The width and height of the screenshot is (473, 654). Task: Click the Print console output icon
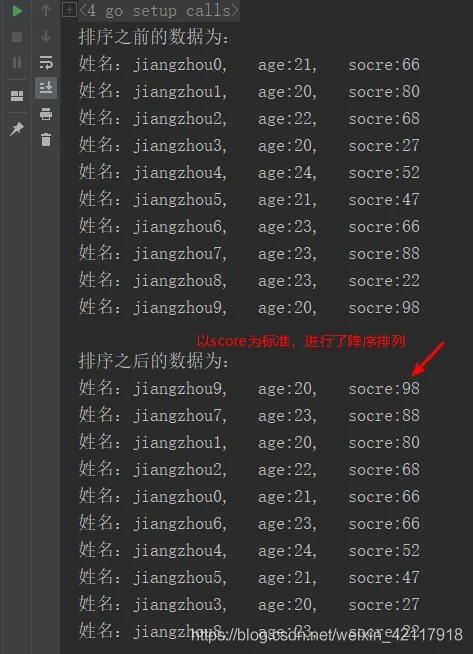tap(46, 114)
